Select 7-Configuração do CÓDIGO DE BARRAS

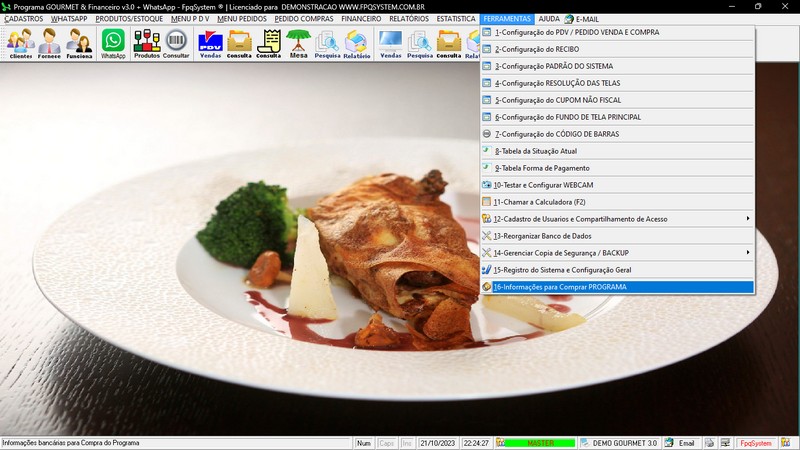tap(617, 134)
